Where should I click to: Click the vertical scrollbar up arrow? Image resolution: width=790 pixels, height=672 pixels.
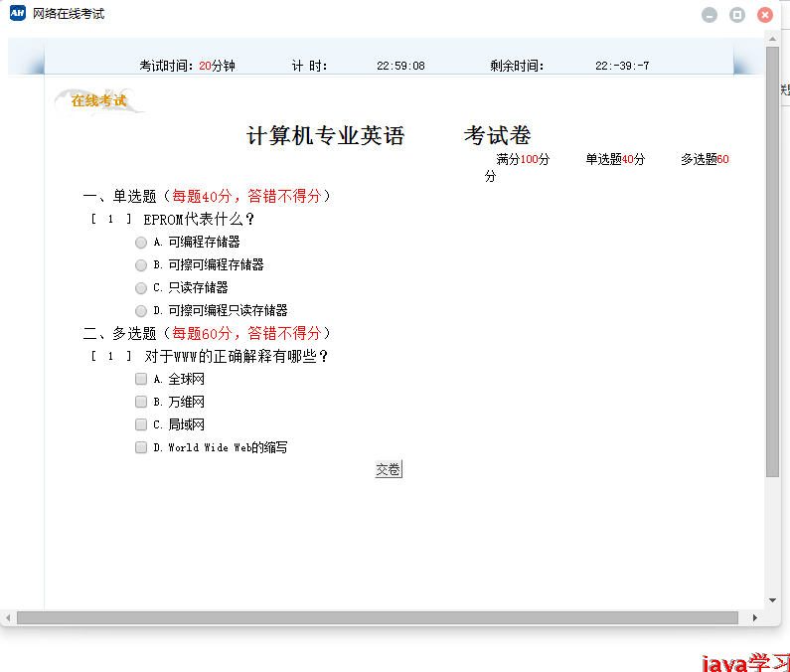pos(772,39)
